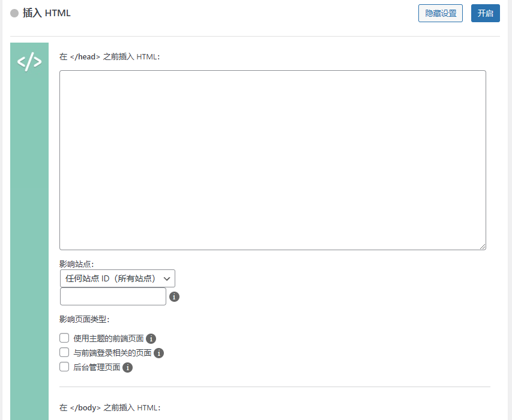Click the info icon next to 与前端登录相关的页面
The width and height of the screenshot is (512, 420).
pos(158,353)
